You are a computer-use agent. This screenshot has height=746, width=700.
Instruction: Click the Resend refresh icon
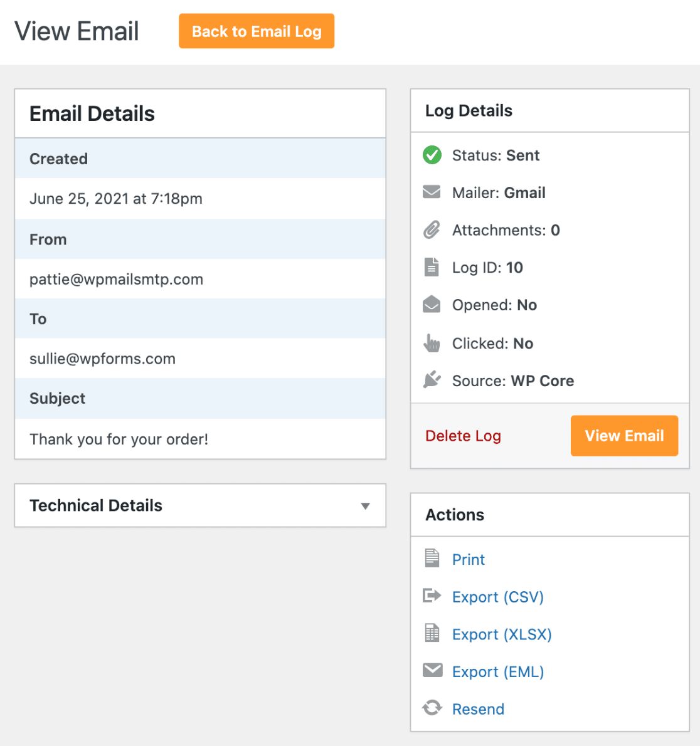[432, 708]
